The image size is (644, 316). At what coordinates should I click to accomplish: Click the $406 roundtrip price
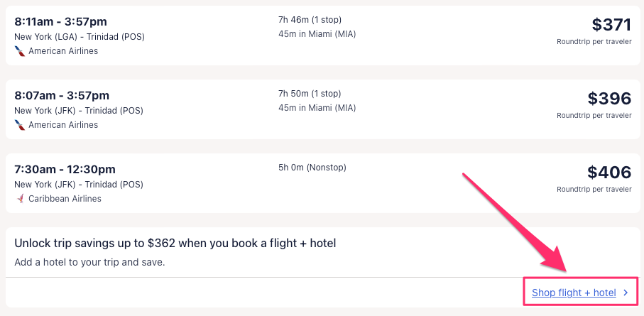point(608,173)
